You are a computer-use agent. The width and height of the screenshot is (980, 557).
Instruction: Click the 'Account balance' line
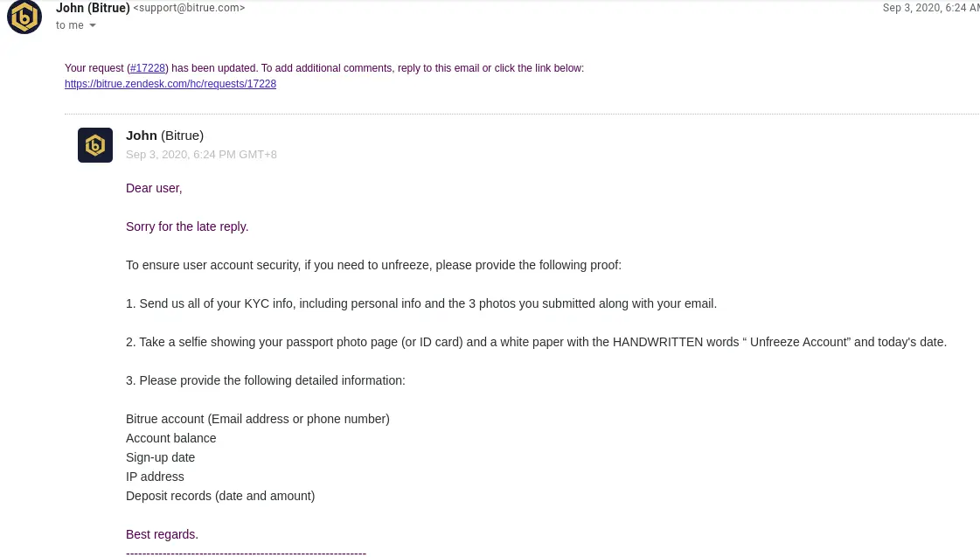click(x=170, y=438)
